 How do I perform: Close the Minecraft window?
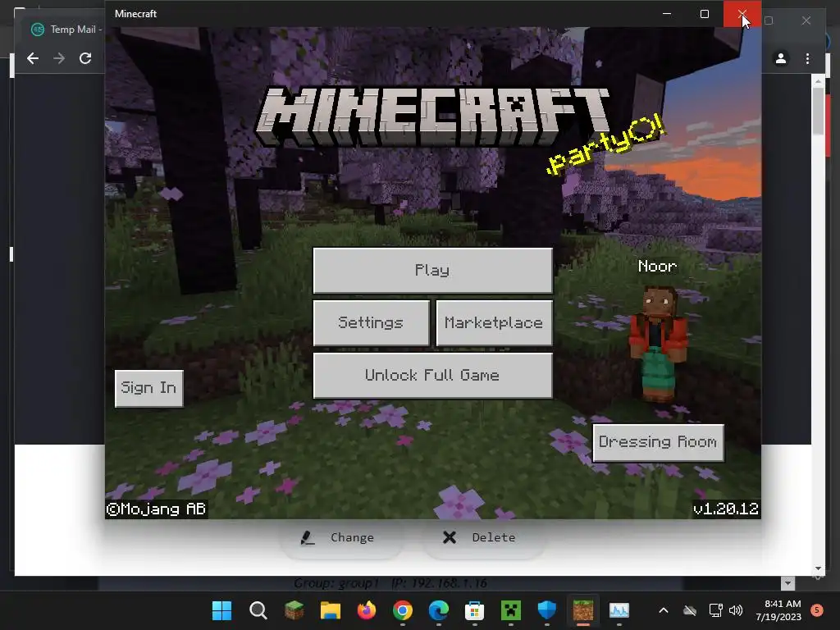click(x=742, y=14)
